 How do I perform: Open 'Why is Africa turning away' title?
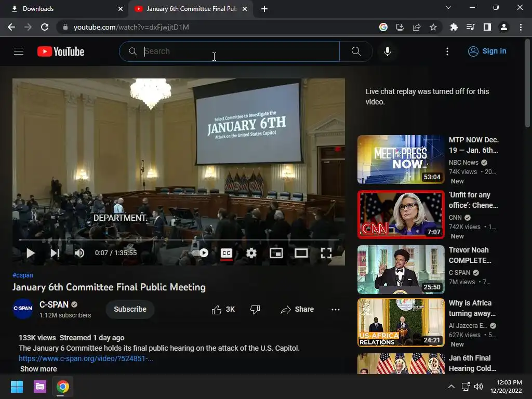472,308
